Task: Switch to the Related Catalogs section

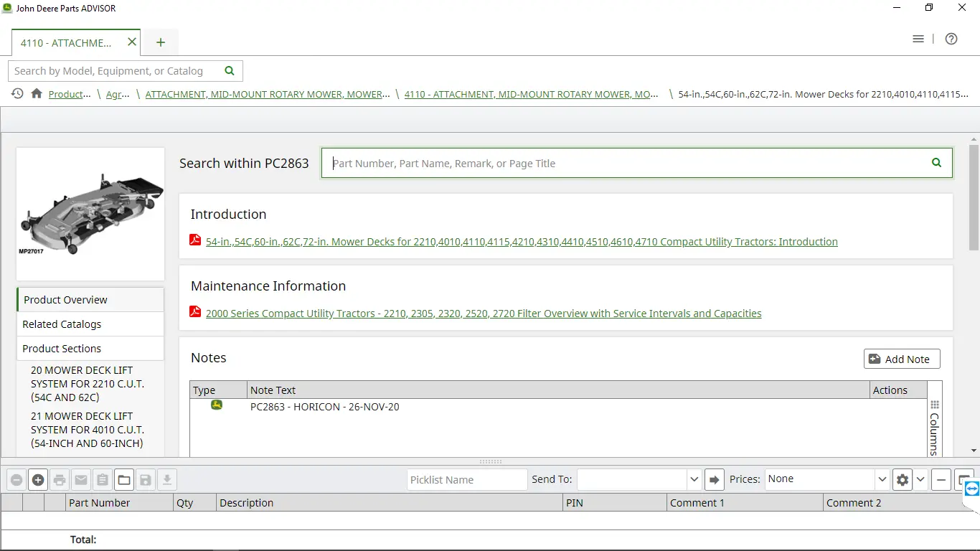Action: click(x=62, y=324)
